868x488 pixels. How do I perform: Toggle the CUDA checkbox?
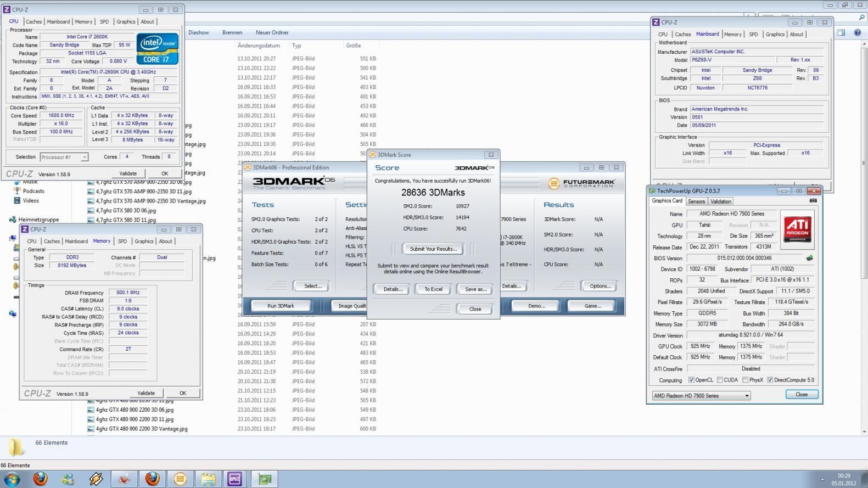[x=720, y=380]
